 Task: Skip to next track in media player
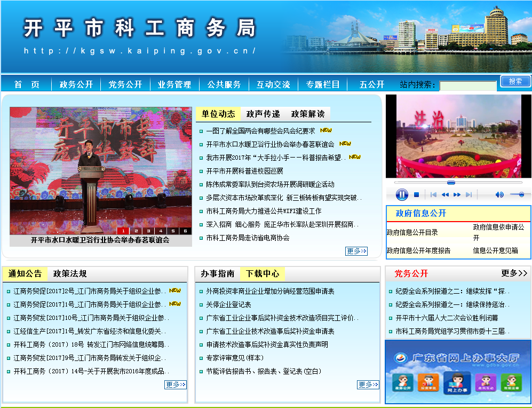click(x=469, y=194)
